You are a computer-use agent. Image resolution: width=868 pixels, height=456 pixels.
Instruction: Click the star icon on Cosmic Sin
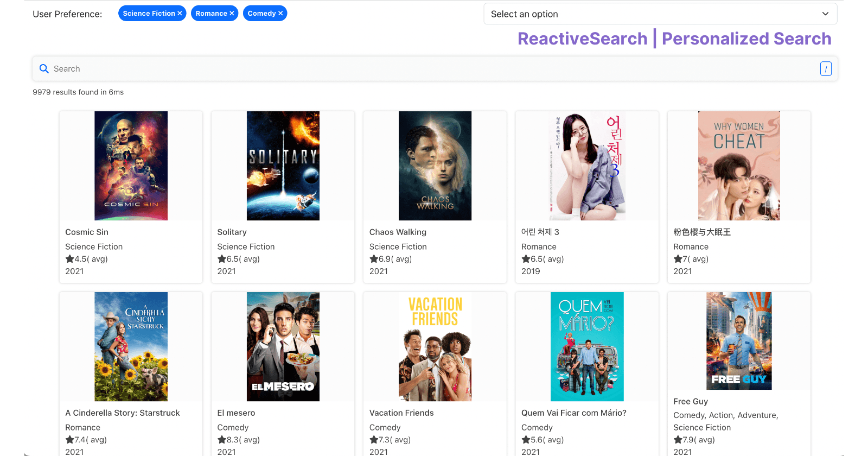point(69,259)
